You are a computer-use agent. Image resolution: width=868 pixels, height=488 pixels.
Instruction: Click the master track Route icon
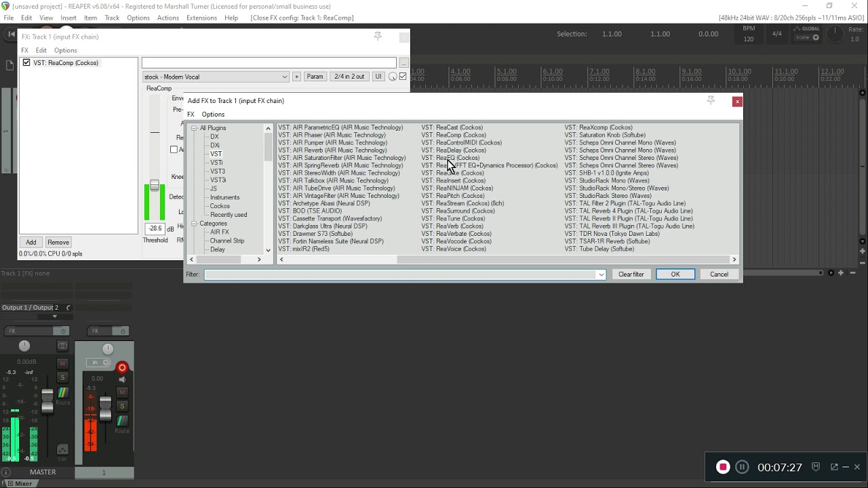coord(62,392)
